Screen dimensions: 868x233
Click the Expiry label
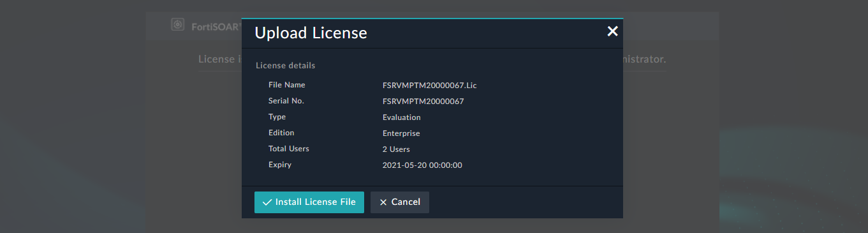tap(280, 165)
